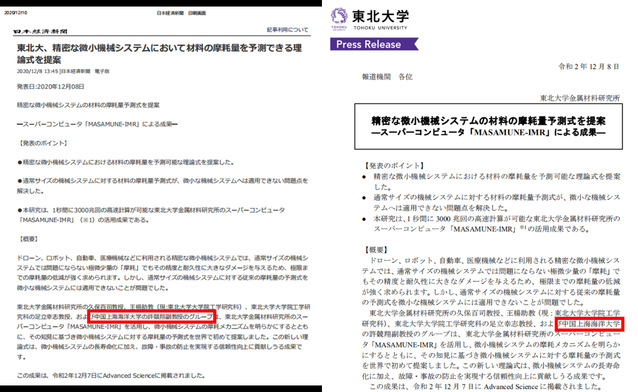Click the Nikkei article headline 東北大、精密な微小機械システム
The height and width of the screenshot is (392, 638).
pos(159,54)
